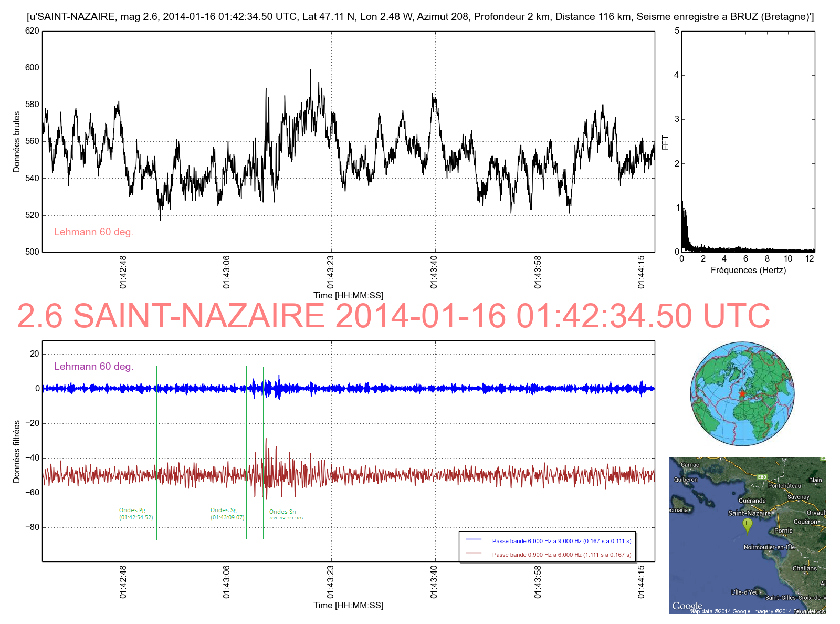
Task: Click the 01:43:23 tick on the filtered plot
Action: [330, 581]
